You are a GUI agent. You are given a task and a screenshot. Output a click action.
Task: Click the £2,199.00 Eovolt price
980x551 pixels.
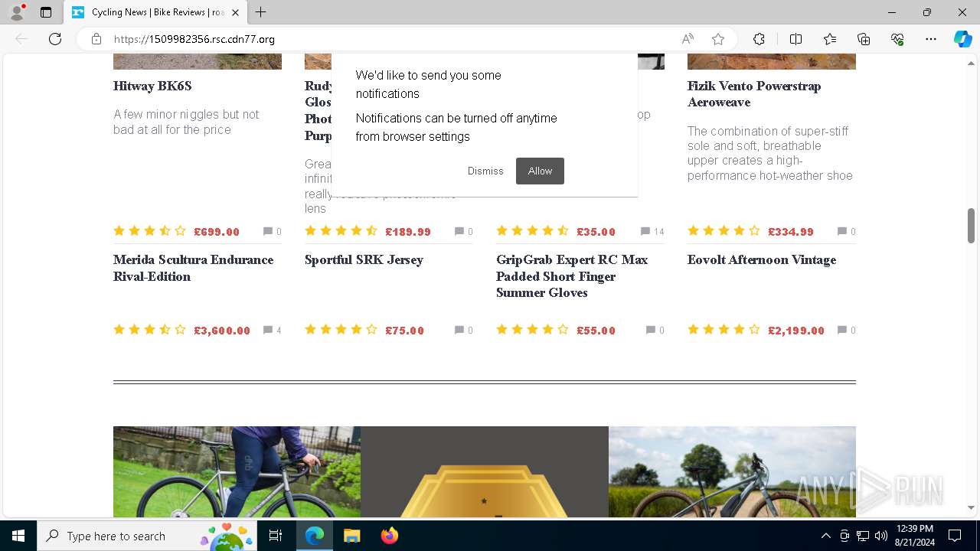tap(796, 331)
